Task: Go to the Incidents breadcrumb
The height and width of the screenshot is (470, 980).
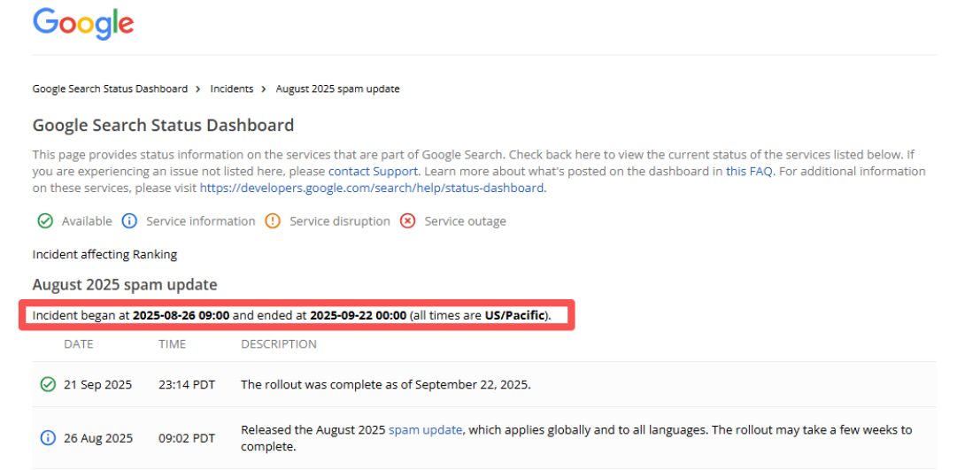Action: click(231, 89)
